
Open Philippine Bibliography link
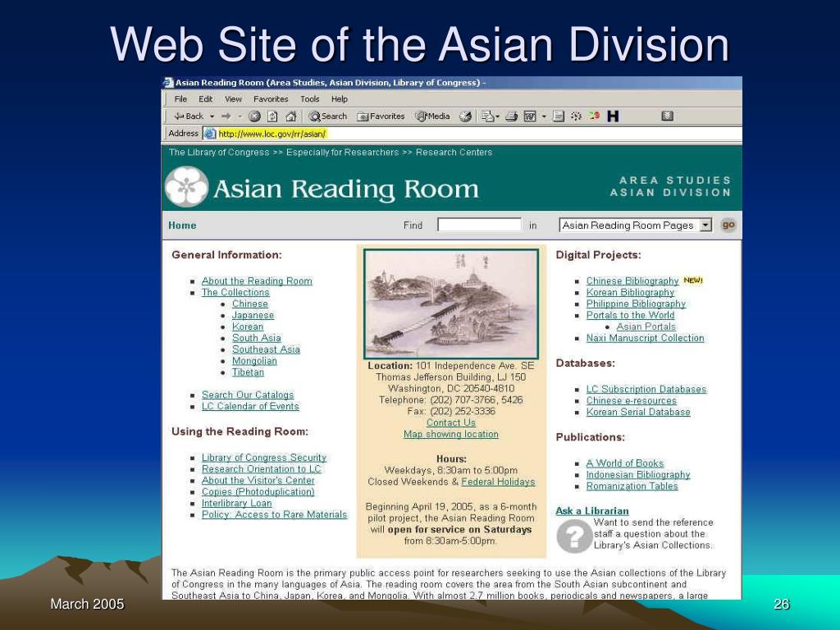tap(636, 304)
